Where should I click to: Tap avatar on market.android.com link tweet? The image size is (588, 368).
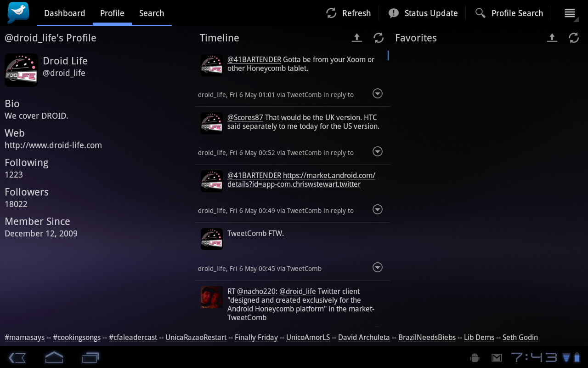[212, 181]
